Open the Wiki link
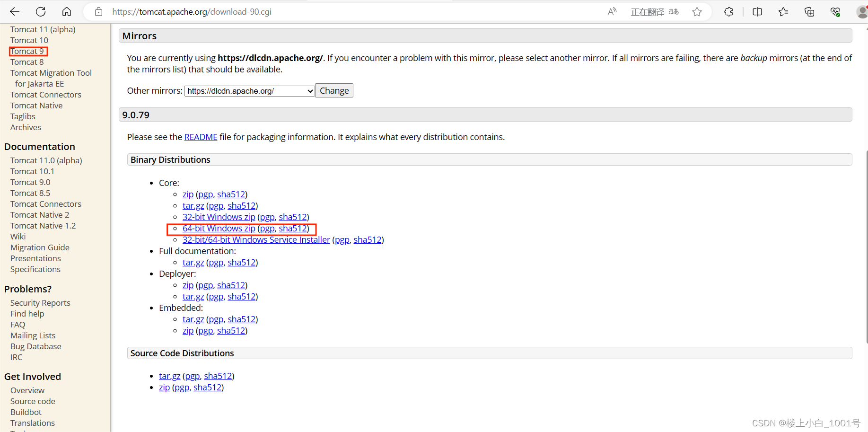 (18, 237)
